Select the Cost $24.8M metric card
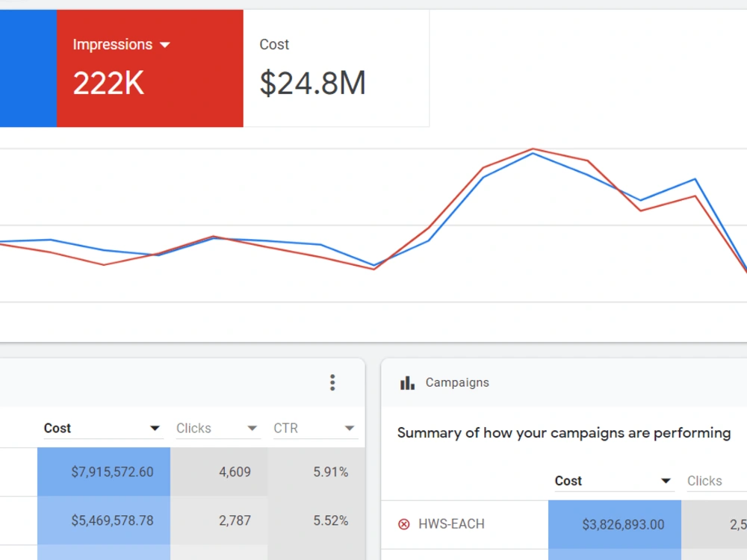Screen dimensions: 747x560 pos(336,68)
